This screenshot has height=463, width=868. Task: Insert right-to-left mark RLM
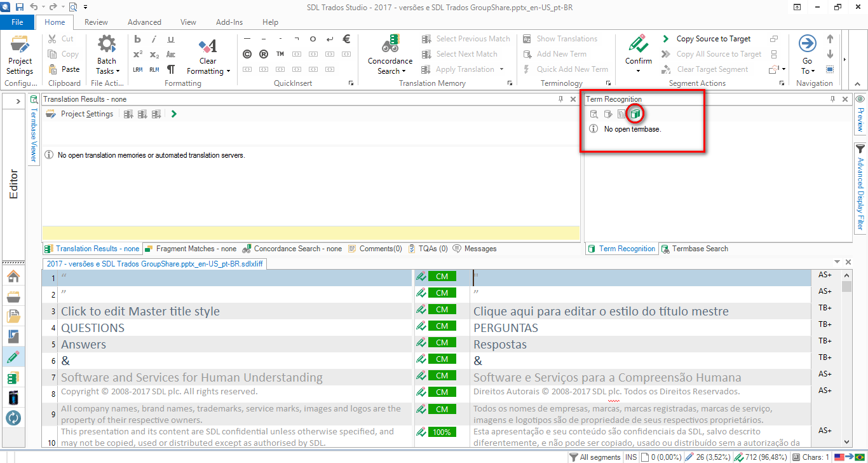(x=154, y=69)
